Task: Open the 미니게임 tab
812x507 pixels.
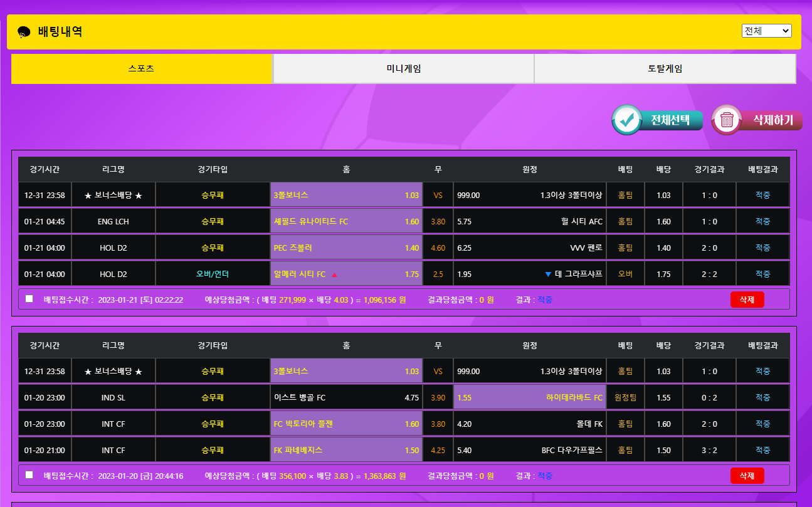Action: [403, 69]
